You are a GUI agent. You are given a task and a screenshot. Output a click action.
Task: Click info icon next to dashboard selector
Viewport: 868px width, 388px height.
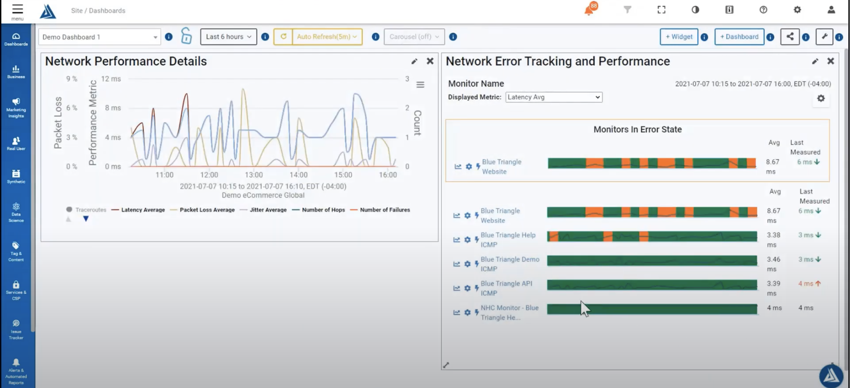pyautogui.click(x=169, y=37)
